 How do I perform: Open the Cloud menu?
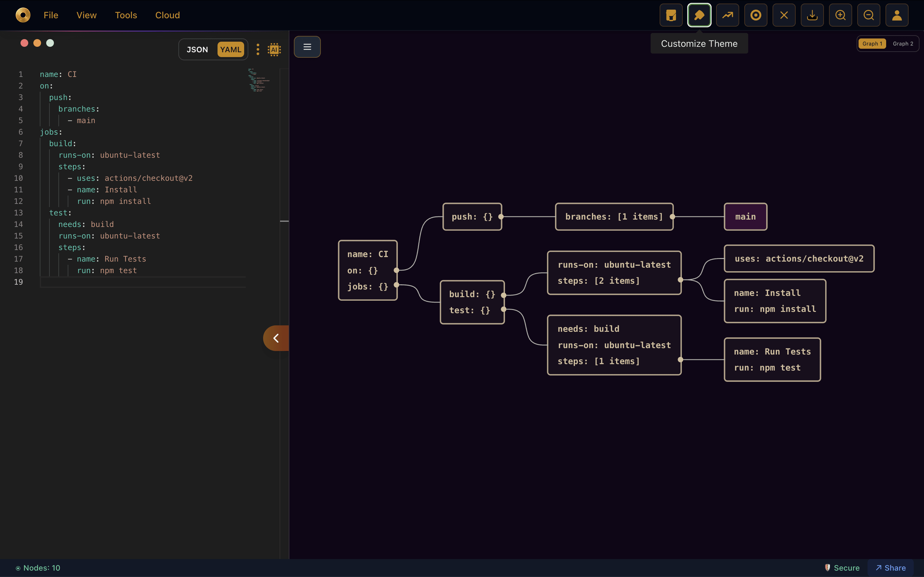pos(167,15)
